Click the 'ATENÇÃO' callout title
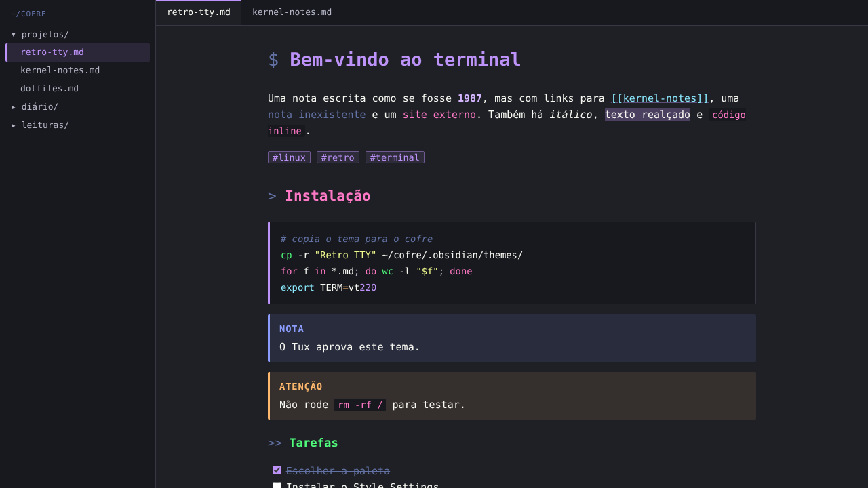The width and height of the screenshot is (868, 488). click(x=301, y=386)
